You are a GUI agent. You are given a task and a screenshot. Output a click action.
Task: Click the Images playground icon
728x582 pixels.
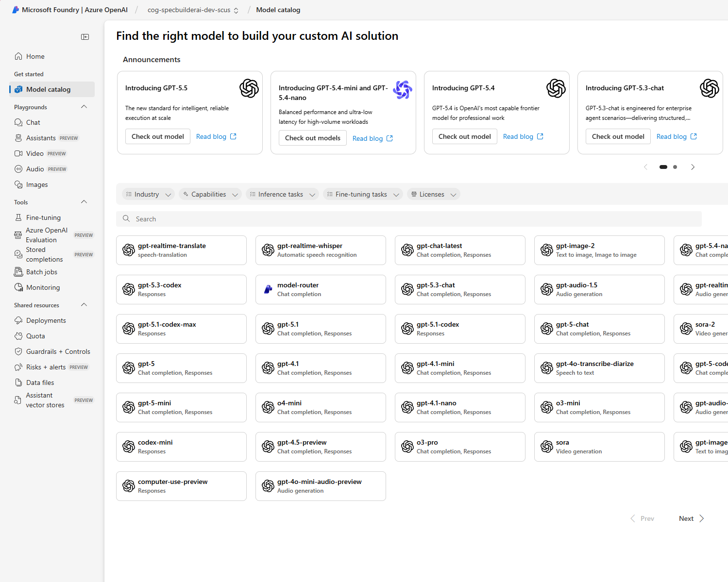(18, 184)
